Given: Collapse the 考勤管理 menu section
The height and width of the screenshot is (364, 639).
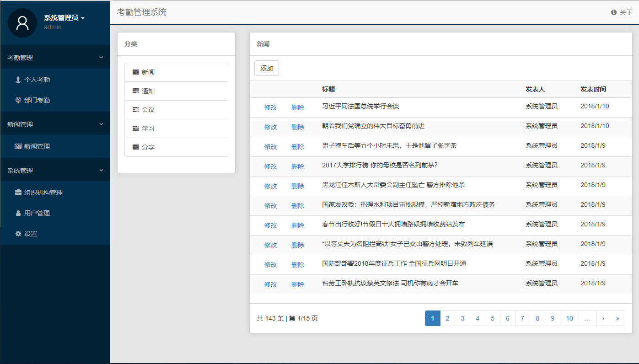Looking at the screenshot, I should pyautogui.click(x=101, y=58).
